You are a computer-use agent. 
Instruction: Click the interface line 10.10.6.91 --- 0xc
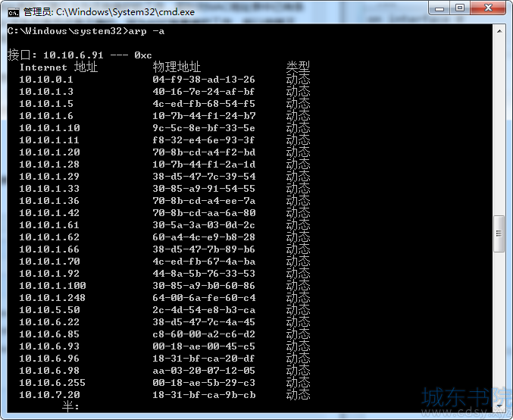pyautogui.click(x=98, y=55)
